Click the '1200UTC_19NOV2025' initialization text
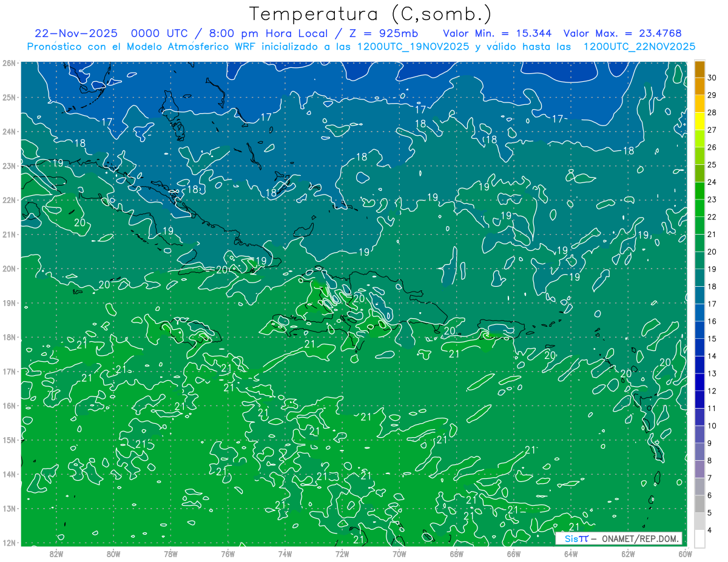728x562 pixels. 413,47
